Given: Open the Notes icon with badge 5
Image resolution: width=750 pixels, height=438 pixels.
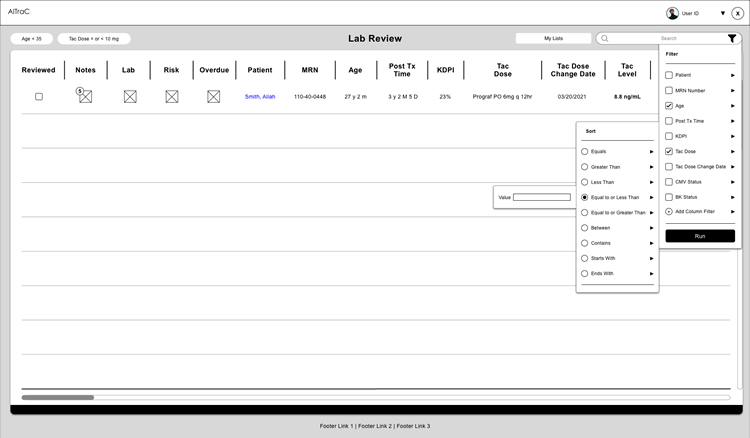Looking at the screenshot, I should 85,96.
